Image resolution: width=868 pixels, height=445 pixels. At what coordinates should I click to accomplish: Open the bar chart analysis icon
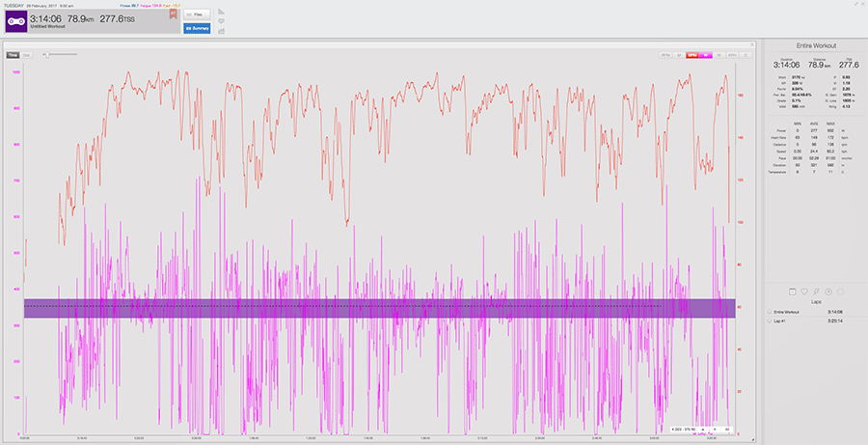click(x=222, y=12)
